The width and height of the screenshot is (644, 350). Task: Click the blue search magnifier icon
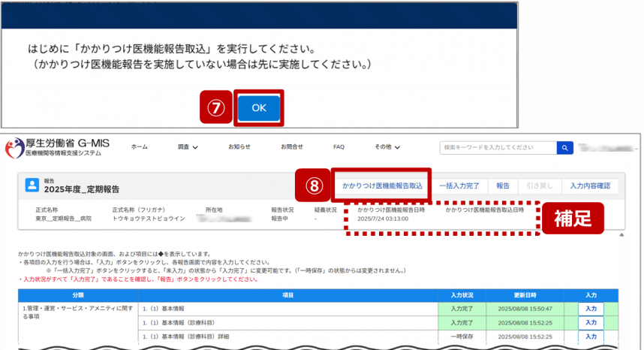point(564,147)
